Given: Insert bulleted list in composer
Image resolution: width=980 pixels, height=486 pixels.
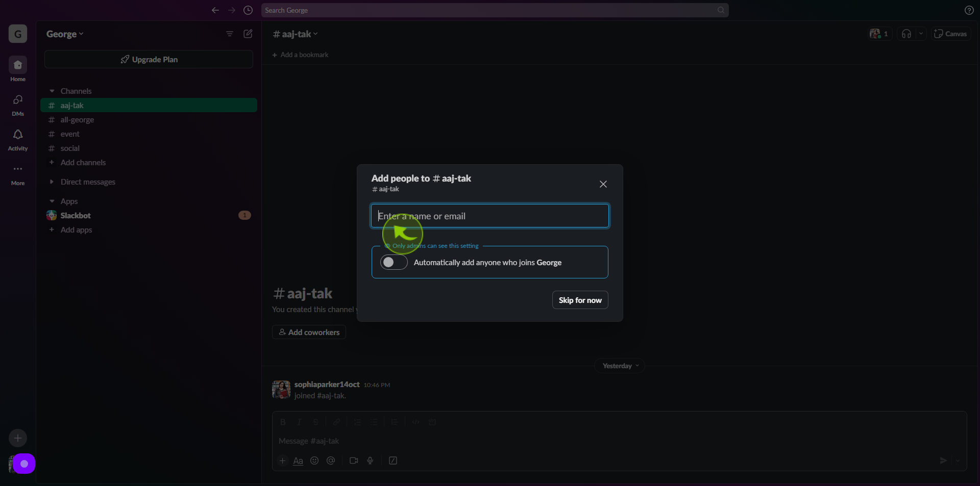Looking at the screenshot, I should (374, 422).
